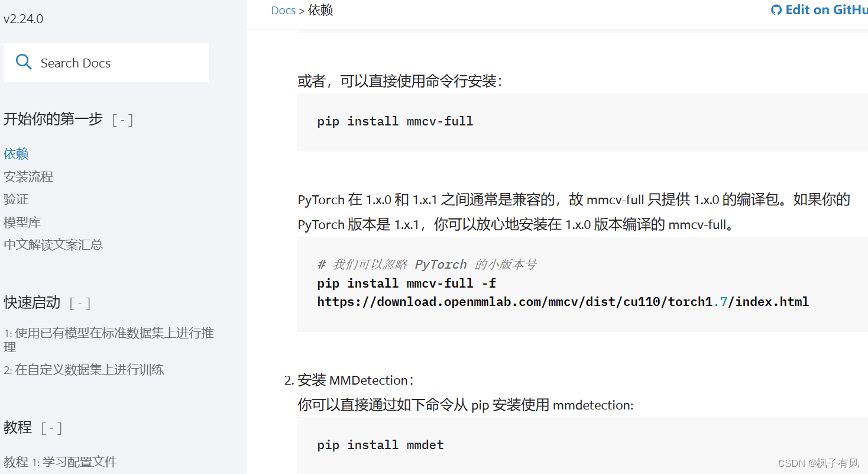Image resolution: width=868 pixels, height=474 pixels.
Task: Click the GitHub icon next to Edit on GitHub
Action: [x=776, y=9]
